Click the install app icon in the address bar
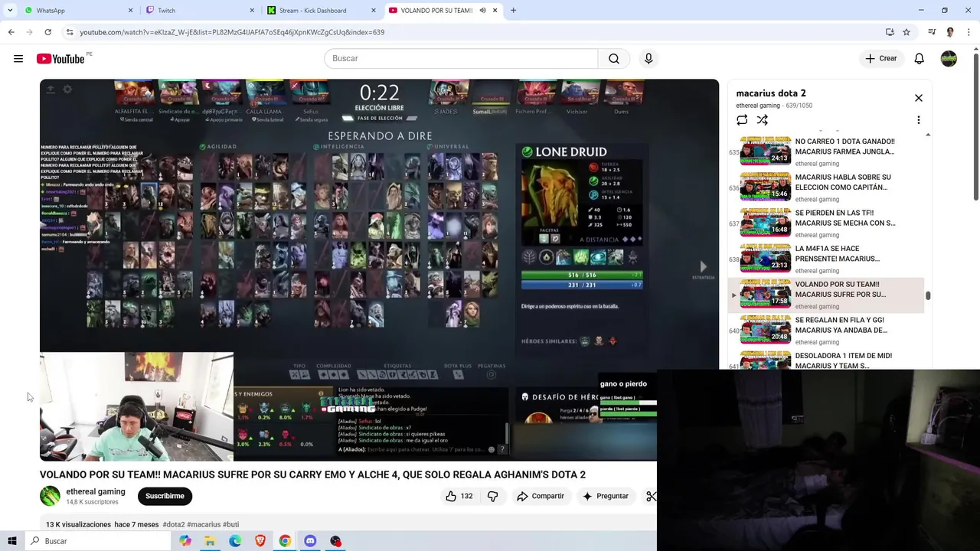Image resolution: width=980 pixels, height=551 pixels. click(x=890, y=32)
